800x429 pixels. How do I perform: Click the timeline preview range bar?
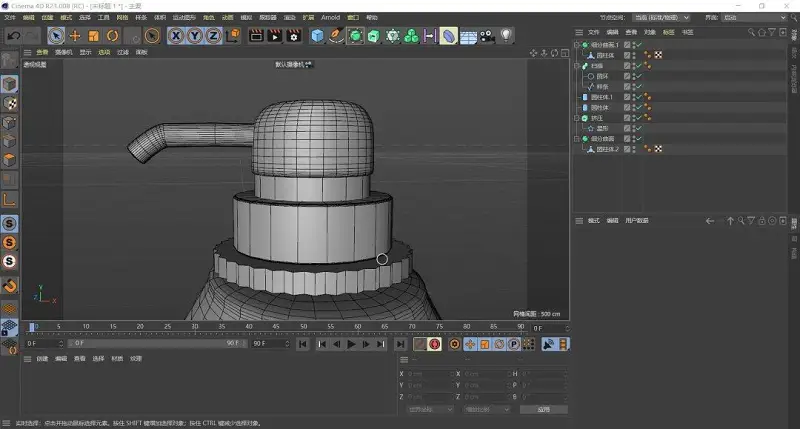click(x=158, y=343)
